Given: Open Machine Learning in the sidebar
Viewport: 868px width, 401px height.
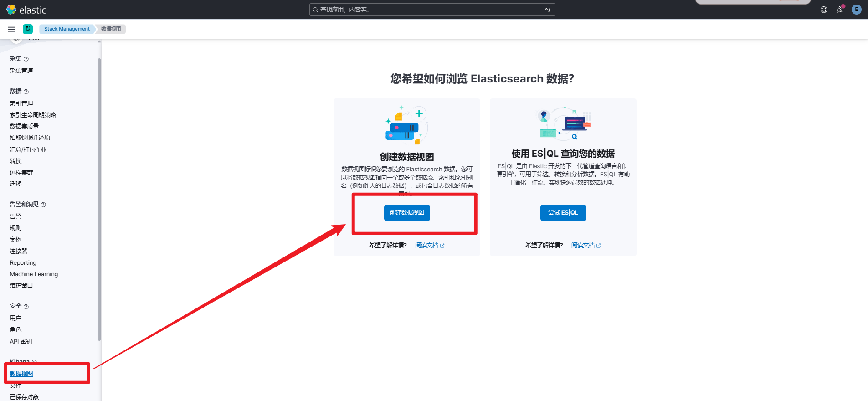Looking at the screenshot, I should (x=34, y=274).
